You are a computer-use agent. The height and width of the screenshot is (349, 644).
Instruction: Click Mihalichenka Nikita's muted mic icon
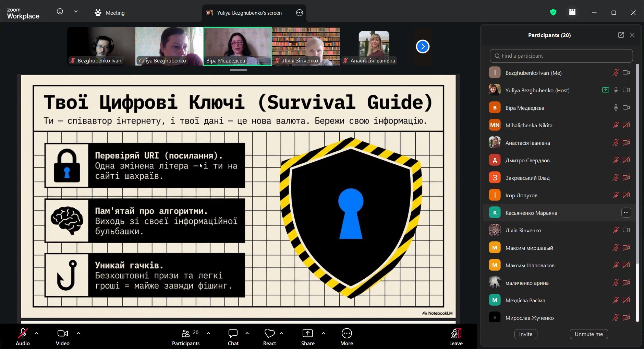[616, 125]
